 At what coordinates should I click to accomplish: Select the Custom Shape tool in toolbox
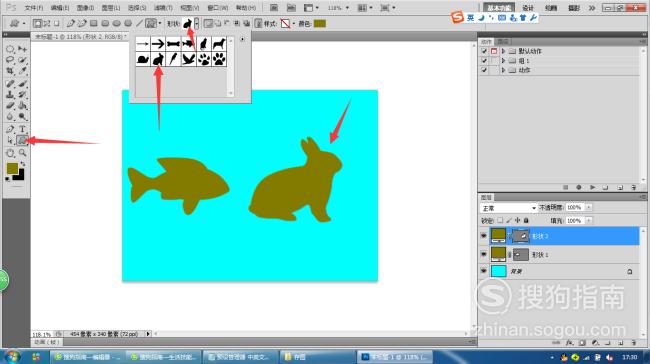(22, 141)
